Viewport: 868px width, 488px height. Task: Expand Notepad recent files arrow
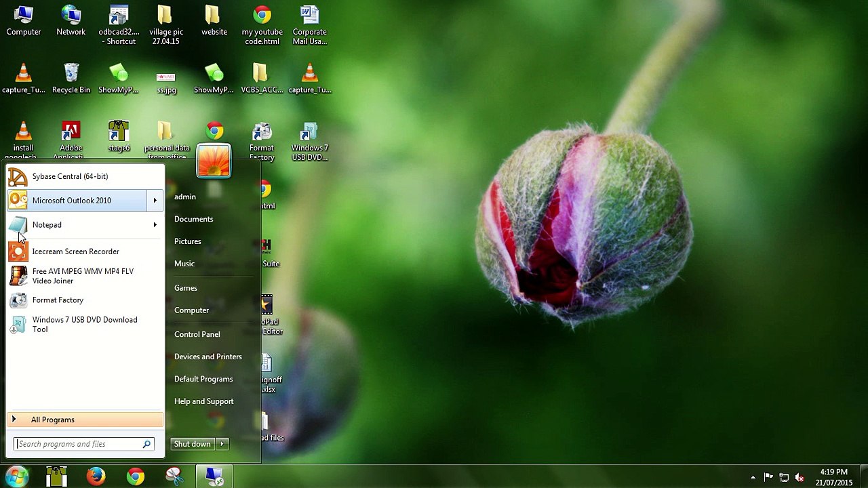tap(155, 225)
